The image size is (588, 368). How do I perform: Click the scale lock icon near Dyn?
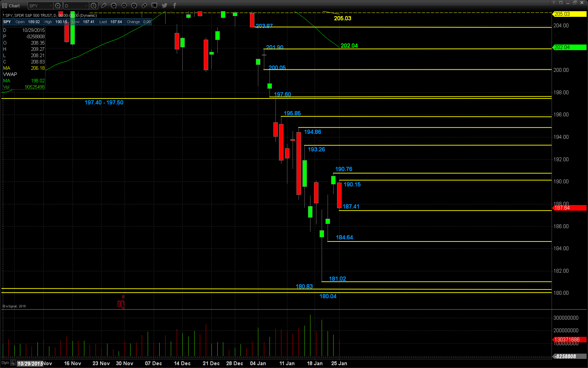pyautogui.click(x=13, y=363)
